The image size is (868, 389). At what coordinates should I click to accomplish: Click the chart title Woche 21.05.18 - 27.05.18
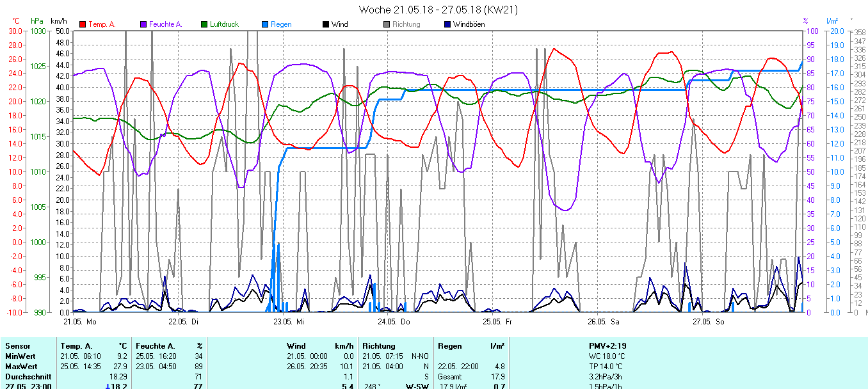coord(438,10)
